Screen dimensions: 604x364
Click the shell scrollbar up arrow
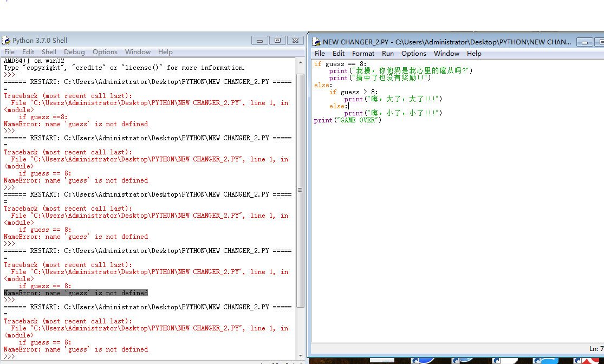coord(301,62)
